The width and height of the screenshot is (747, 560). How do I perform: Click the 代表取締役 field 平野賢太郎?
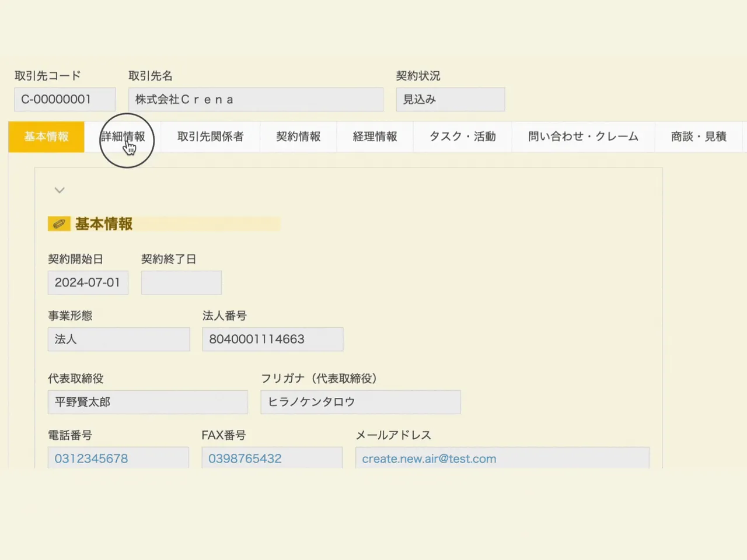[x=148, y=402]
